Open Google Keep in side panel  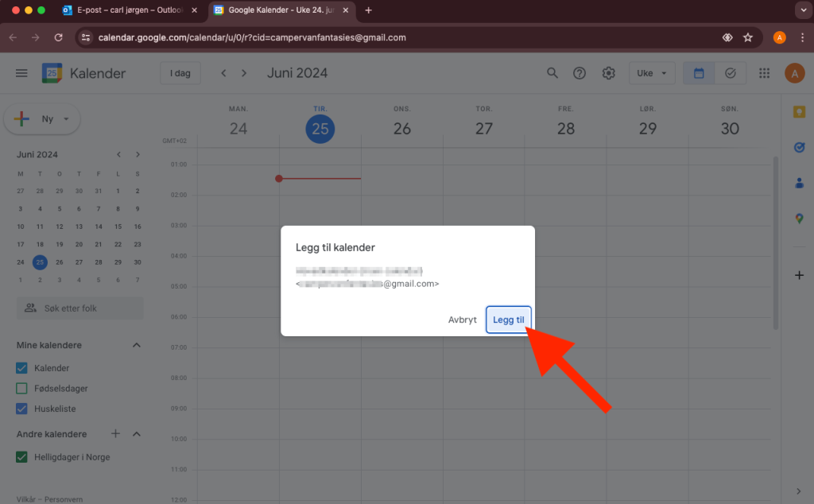coord(799,112)
